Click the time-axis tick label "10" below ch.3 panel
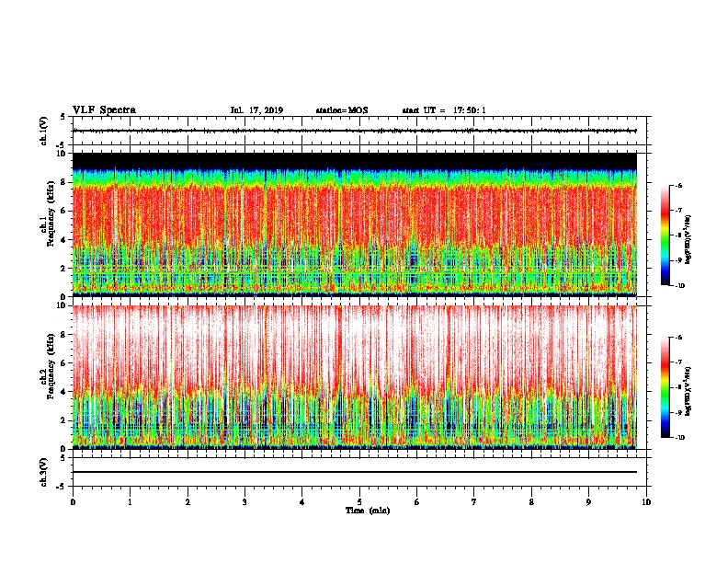Image resolution: width=728 pixels, height=563 pixels. tap(646, 502)
